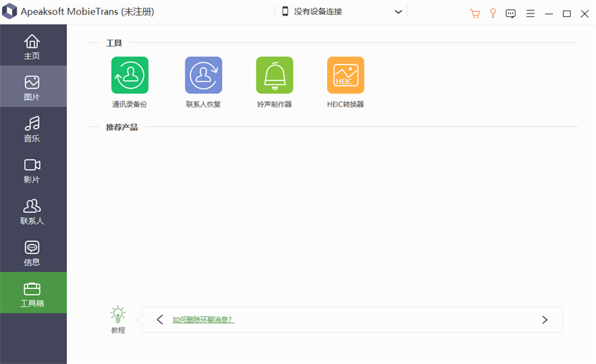
Task: Open the 影片 videos sidebar tab
Action: 33,169
